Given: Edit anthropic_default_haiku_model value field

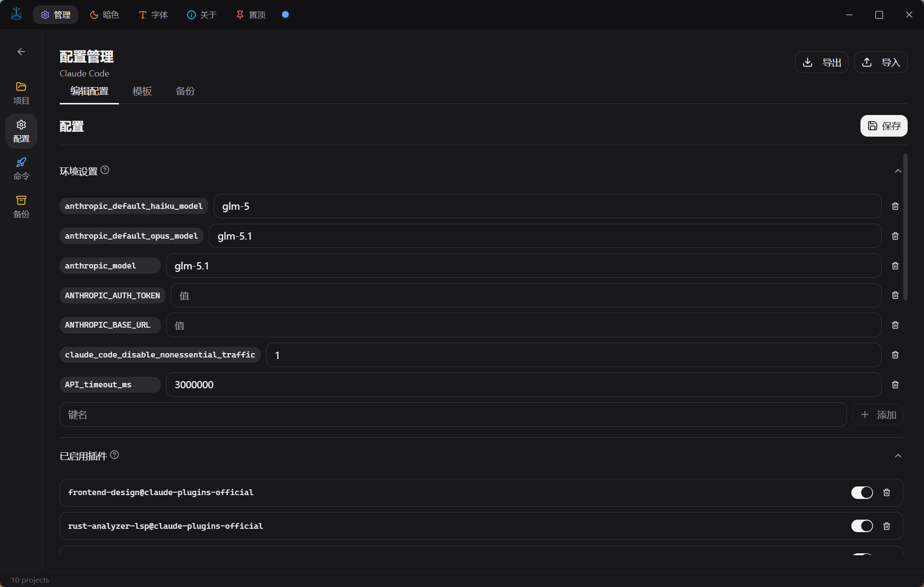Looking at the screenshot, I should click(548, 206).
